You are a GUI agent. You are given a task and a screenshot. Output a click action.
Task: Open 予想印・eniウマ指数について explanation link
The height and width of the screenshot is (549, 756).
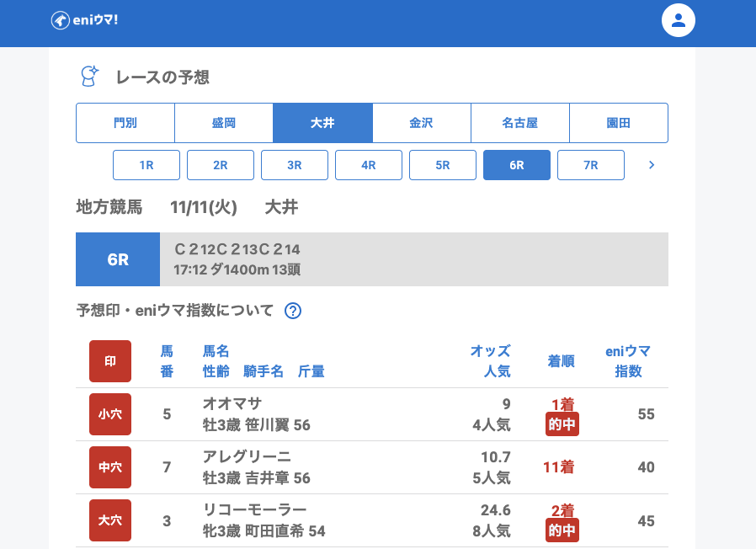(x=175, y=311)
